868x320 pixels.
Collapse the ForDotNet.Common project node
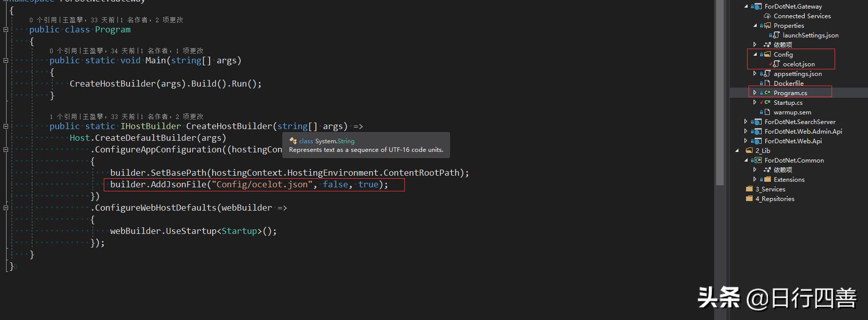(746, 161)
